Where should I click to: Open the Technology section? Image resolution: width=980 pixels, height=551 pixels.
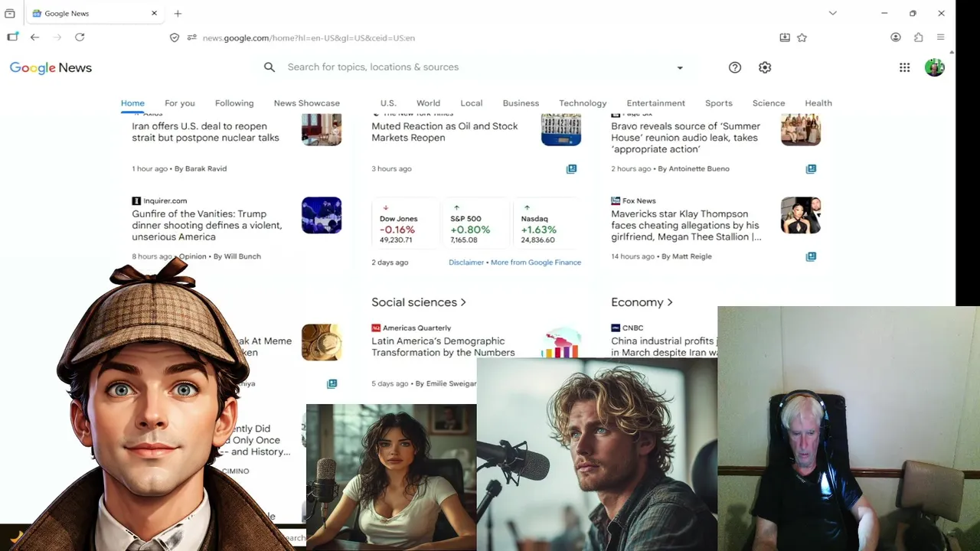point(583,103)
